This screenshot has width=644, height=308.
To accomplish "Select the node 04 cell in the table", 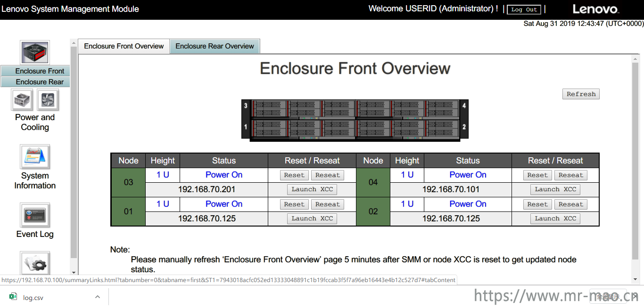I will click(x=373, y=182).
